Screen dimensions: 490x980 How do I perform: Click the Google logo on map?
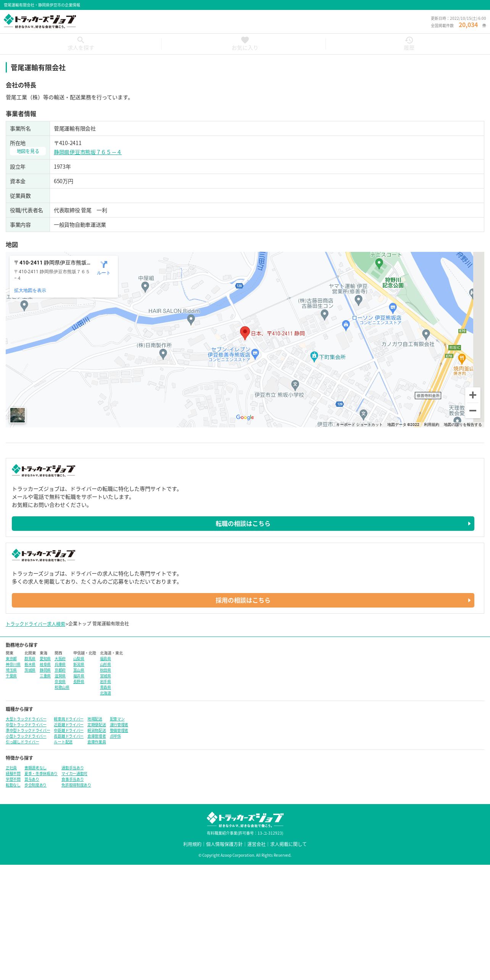(x=245, y=417)
